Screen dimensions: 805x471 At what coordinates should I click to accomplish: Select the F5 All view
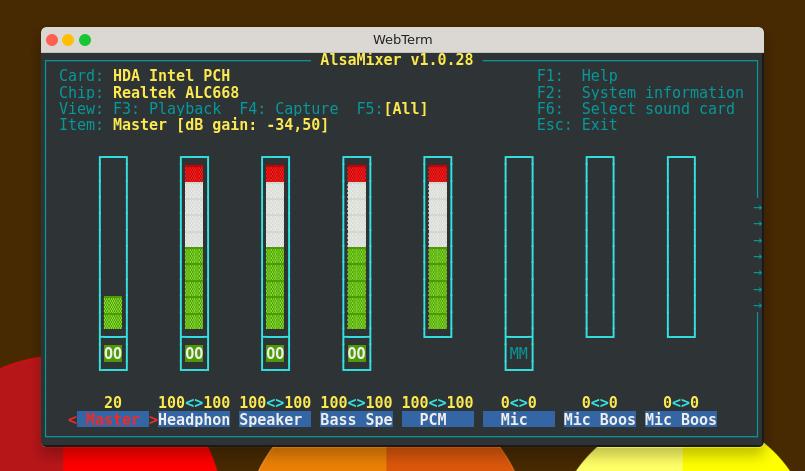(392, 109)
